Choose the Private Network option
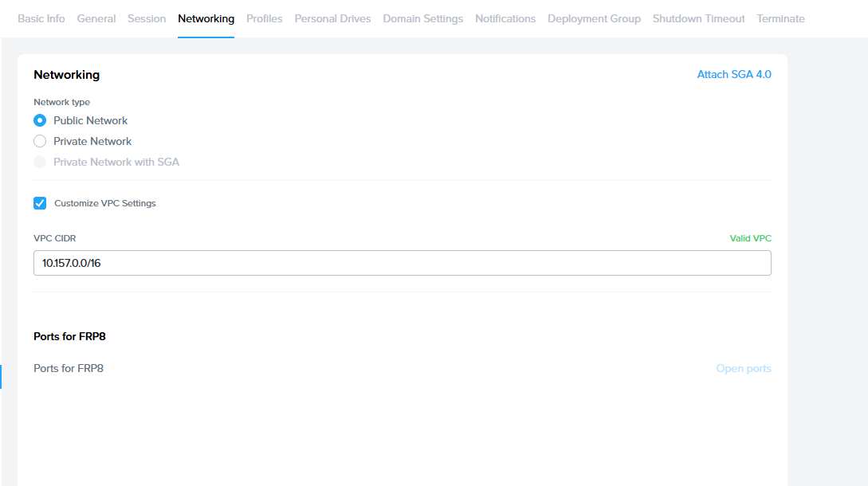Viewport: 868px width, 486px height. coord(40,141)
